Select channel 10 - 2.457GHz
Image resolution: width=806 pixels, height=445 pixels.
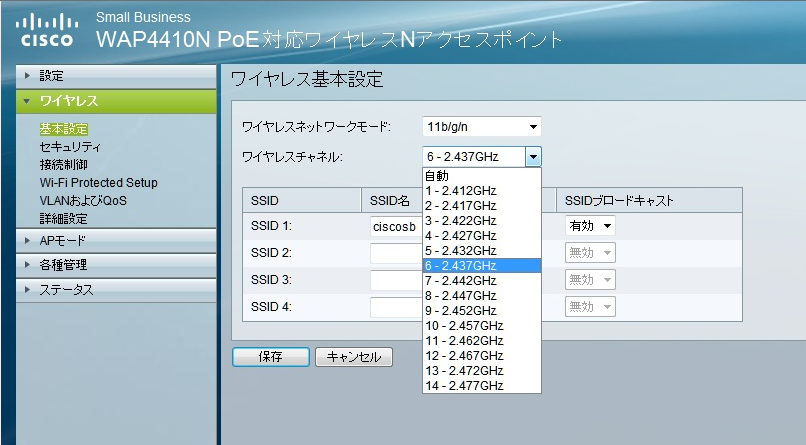point(482,325)
